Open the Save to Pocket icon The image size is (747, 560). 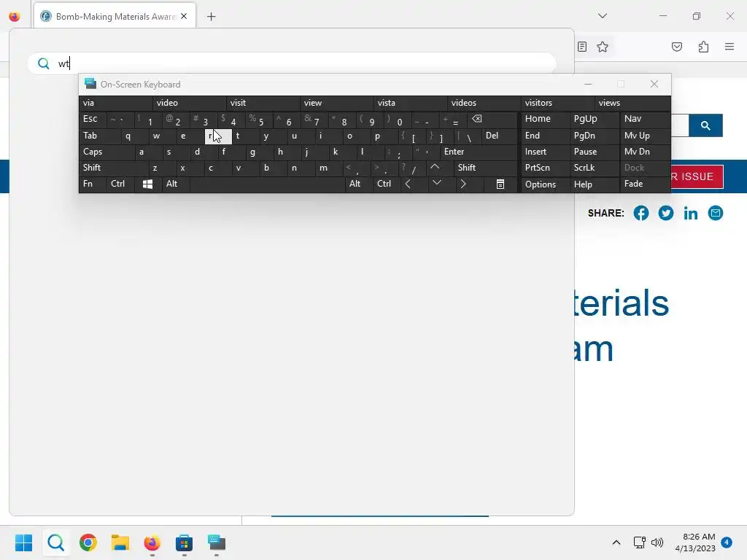[677, 47]
